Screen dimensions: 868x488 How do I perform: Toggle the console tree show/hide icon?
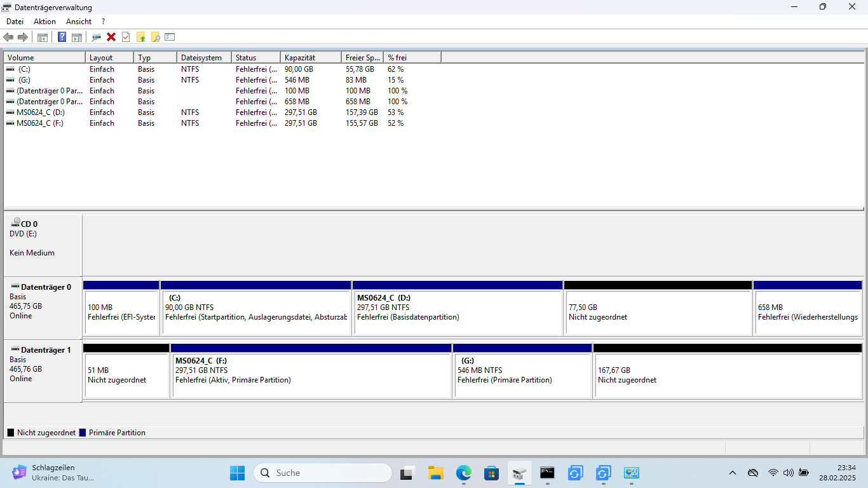tap(43, 37)
